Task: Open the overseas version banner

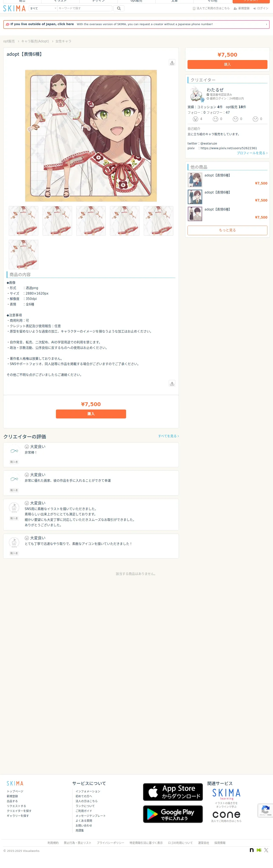Action: (x=136, y=24)
